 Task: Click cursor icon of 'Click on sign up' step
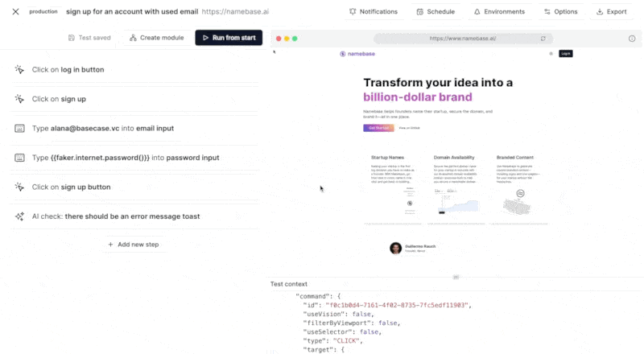19,99
